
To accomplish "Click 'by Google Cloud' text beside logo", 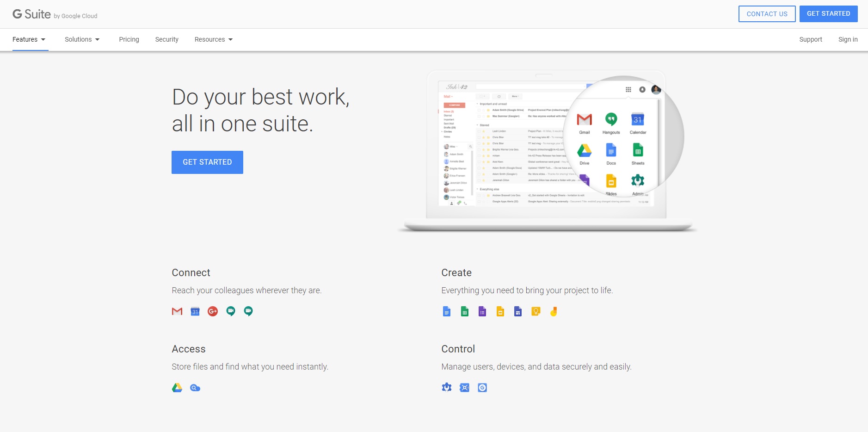I will [75, 16].
